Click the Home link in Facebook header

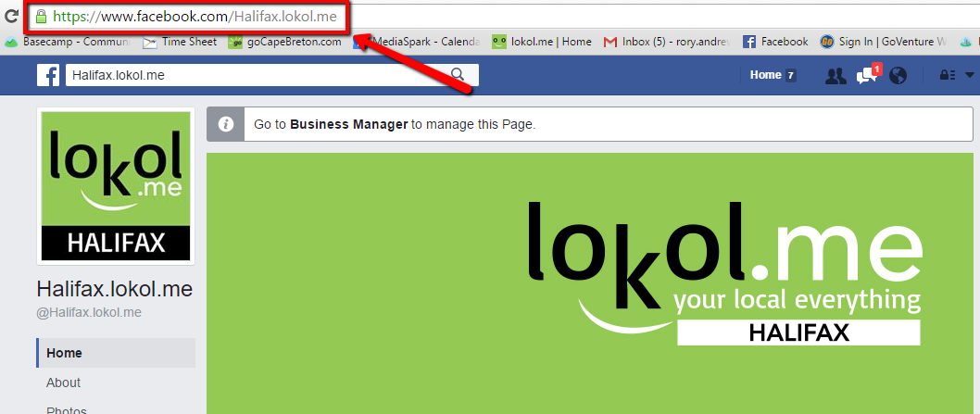[x=766, y=75]
